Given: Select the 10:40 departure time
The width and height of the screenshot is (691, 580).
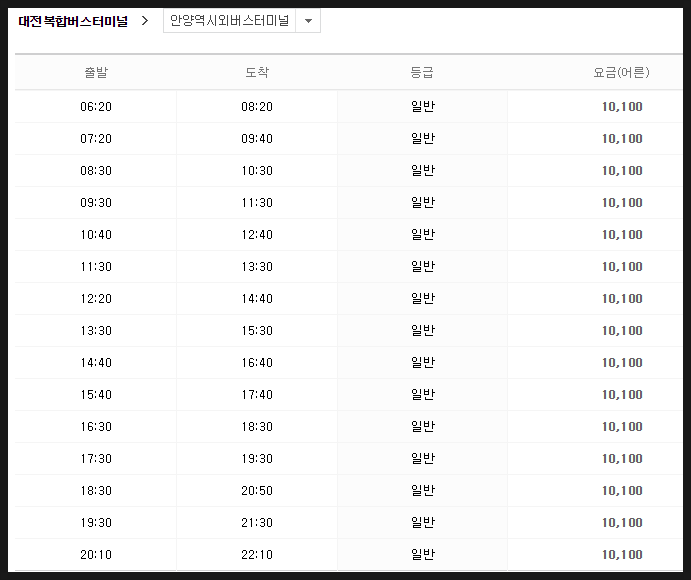Looking at the screenshot, I should (x=96, y=235).
